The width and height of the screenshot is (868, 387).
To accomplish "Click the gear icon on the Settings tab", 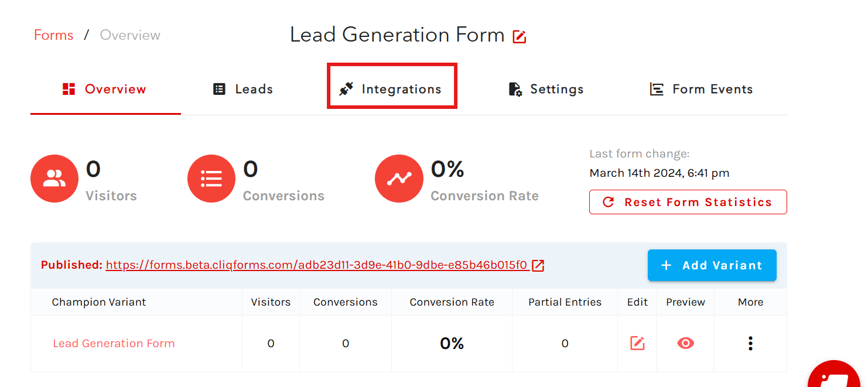I will (x=514, y=89).
